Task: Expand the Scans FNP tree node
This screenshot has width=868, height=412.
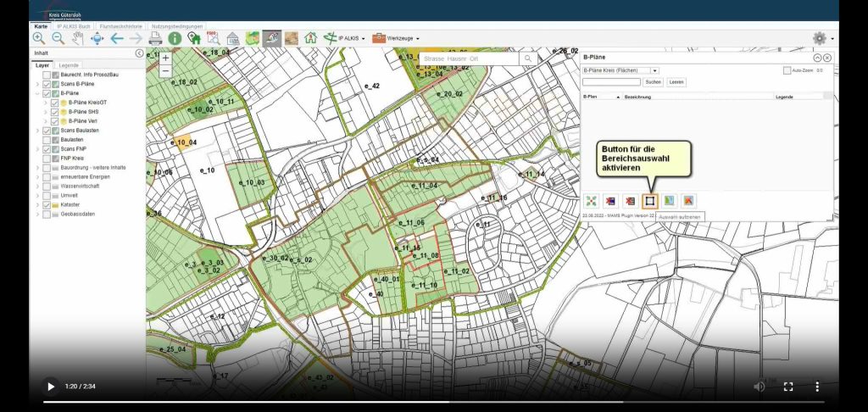Action: click(x=37, y=149)
